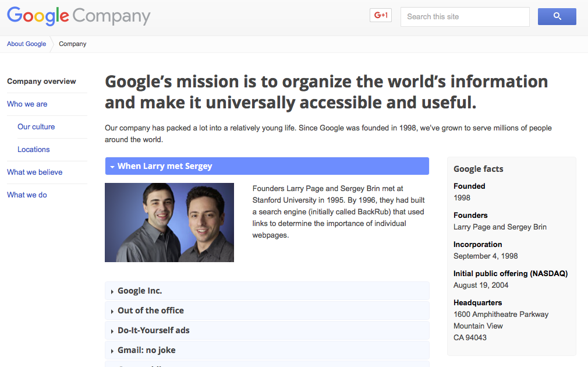Expand the Gmail: no joke section
The width and height of the screenshot is (588, 367).
(x=267, y=350)
